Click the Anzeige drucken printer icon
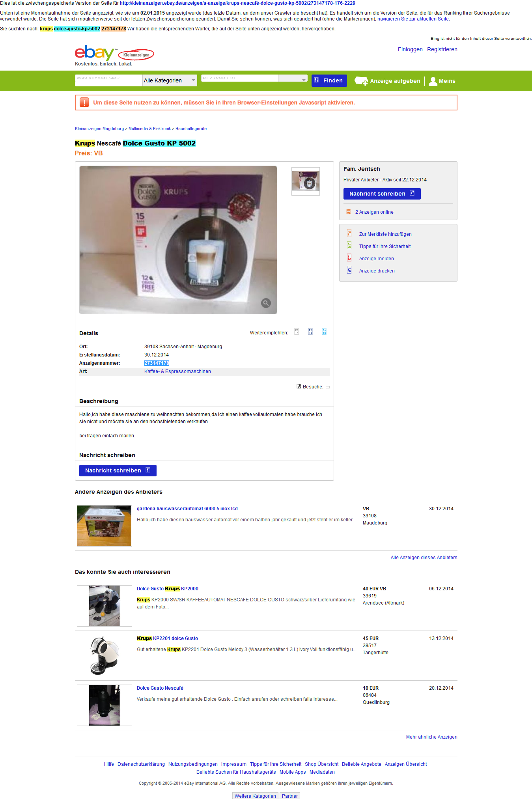The width and height of the screenshot is (532, 808). [x=349, y=270]
